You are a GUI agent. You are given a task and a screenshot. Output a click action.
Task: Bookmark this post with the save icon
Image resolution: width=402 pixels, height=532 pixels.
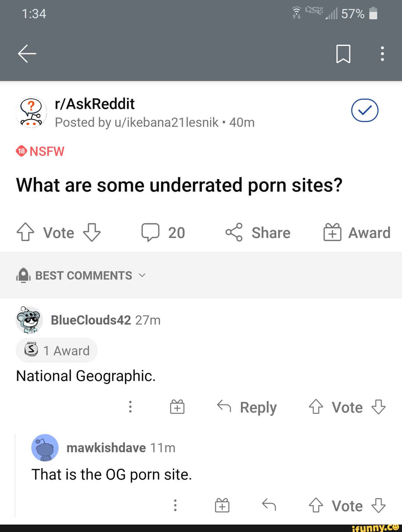[x=343, y=54]
